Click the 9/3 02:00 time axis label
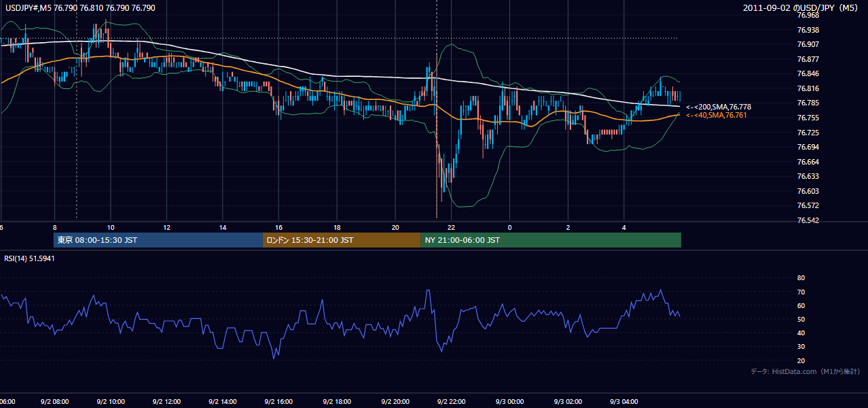The image size is (868, 408). [566, 402]
